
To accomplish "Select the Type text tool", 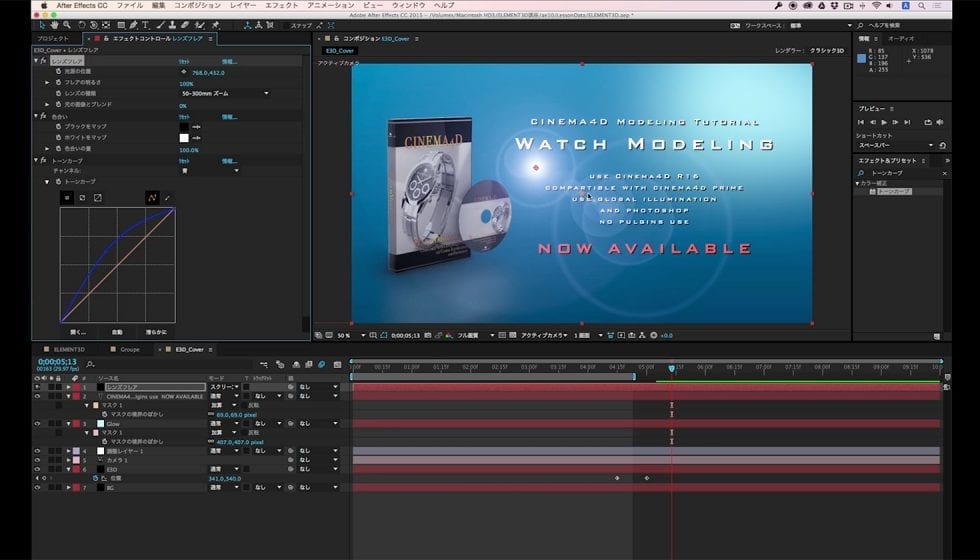I will click(x=145, y=25).
